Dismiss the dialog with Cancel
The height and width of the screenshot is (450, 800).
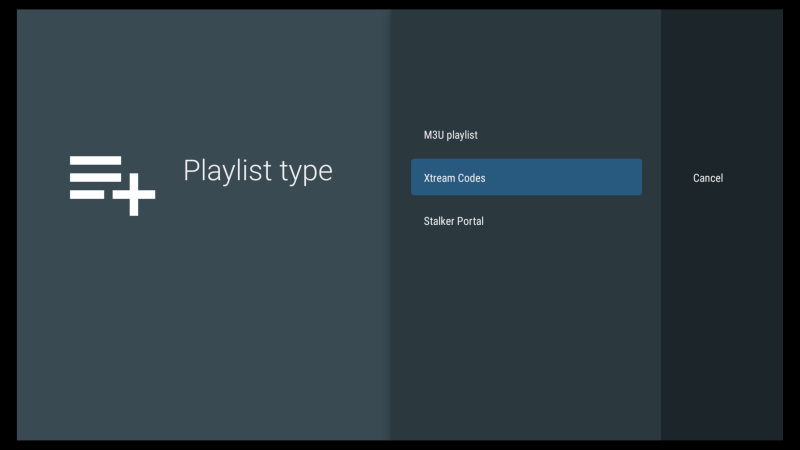point(708,178)
